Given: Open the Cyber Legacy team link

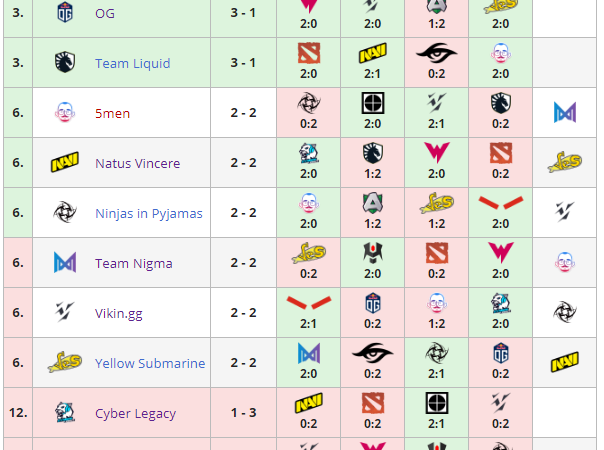Looking at the screenshot, I should (x=135, y=413).
